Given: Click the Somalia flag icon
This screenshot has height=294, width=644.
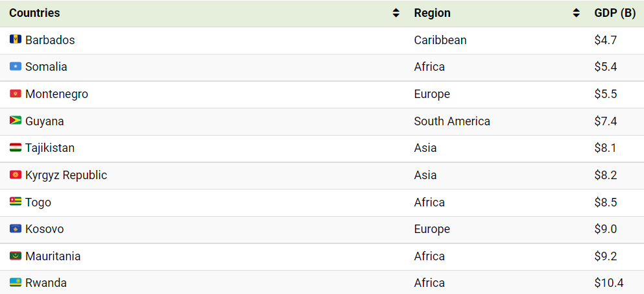Looking at the screenshot, I should (15, 67).
